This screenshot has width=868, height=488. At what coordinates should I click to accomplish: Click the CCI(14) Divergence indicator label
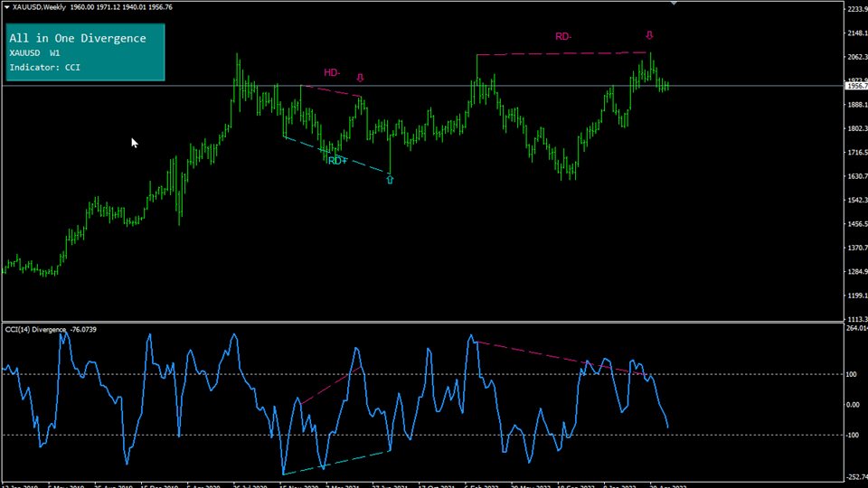[35, 330]
